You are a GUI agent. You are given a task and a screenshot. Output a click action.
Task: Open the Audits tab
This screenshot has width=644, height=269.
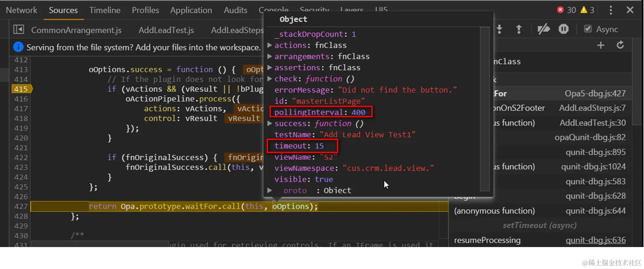tap(235, 10)
